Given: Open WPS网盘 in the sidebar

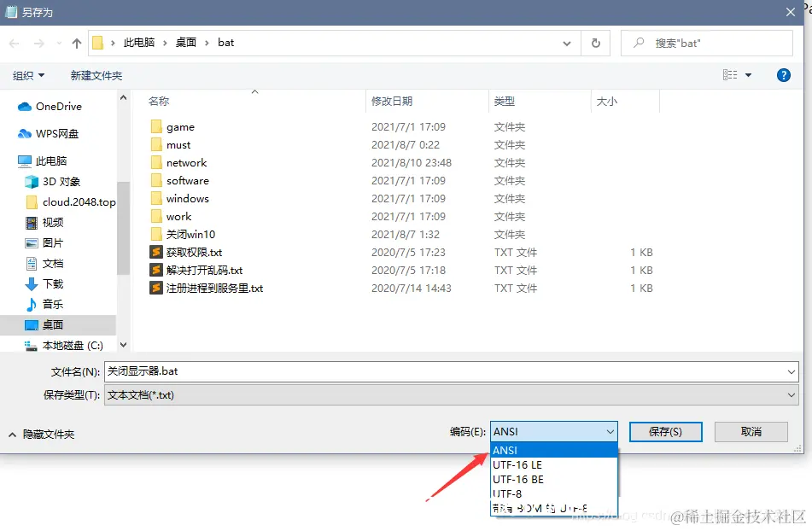Looking at the screenshot, I should point(48,134).
